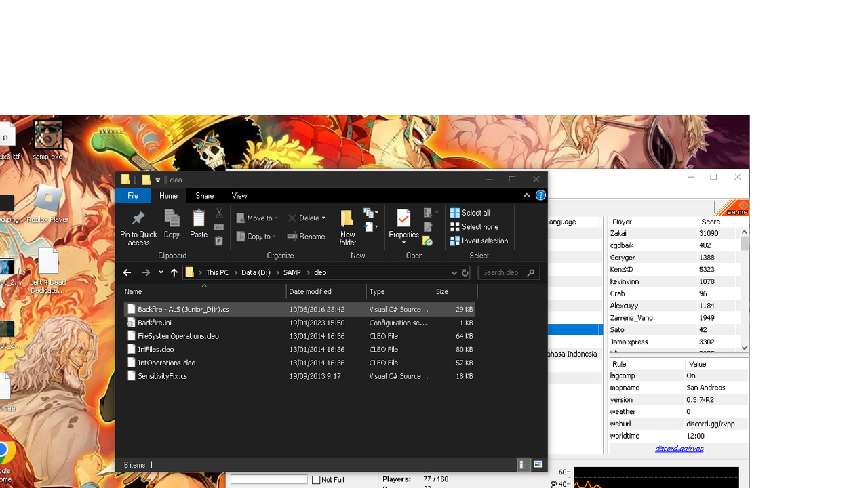Expand address bar previous locations chevron
Image resolution: width=868 pixels, height=488 pixels.
454,272
